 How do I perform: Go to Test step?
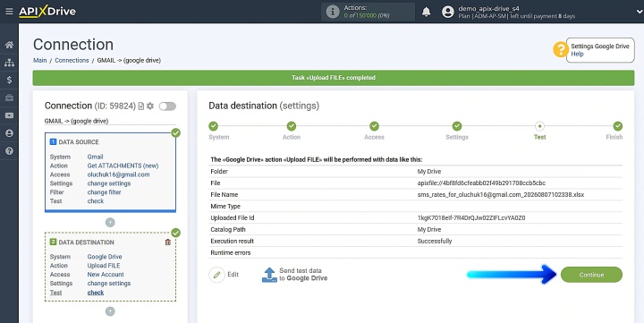pyautogui.click(x=539, y=126)
